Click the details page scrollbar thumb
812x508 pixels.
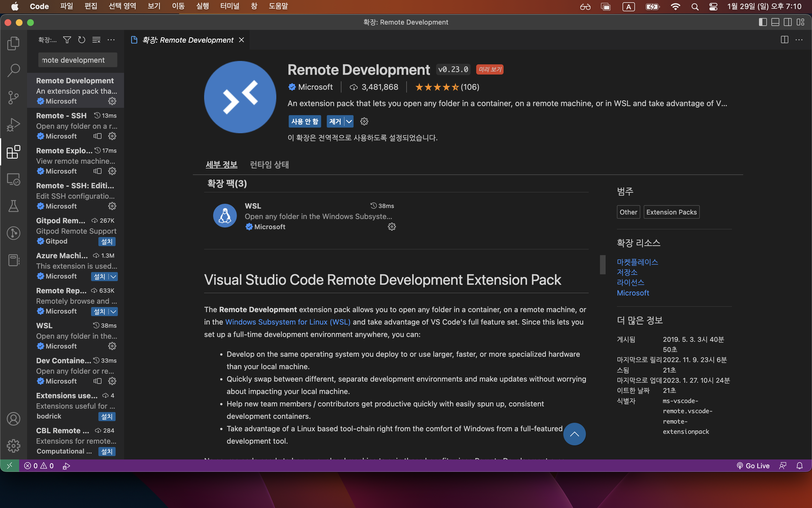(x=603, y=265)
